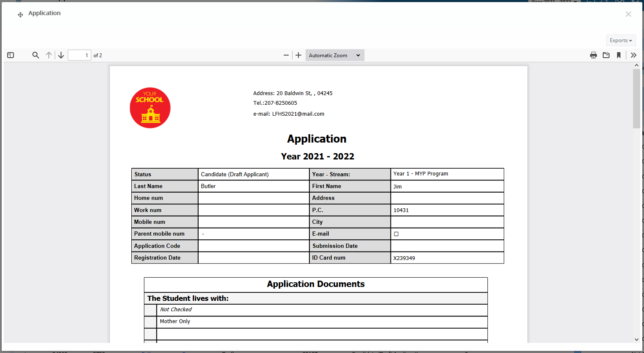Print the application document
This screenshot has width=644, height=353.
tap(593, 55)
